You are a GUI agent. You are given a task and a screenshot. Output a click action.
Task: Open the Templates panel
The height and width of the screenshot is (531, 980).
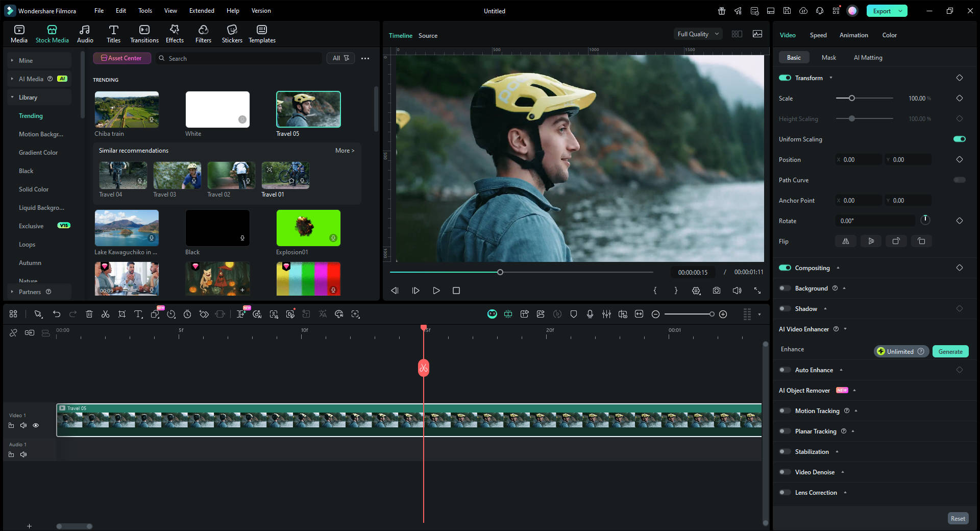(261, 34)
